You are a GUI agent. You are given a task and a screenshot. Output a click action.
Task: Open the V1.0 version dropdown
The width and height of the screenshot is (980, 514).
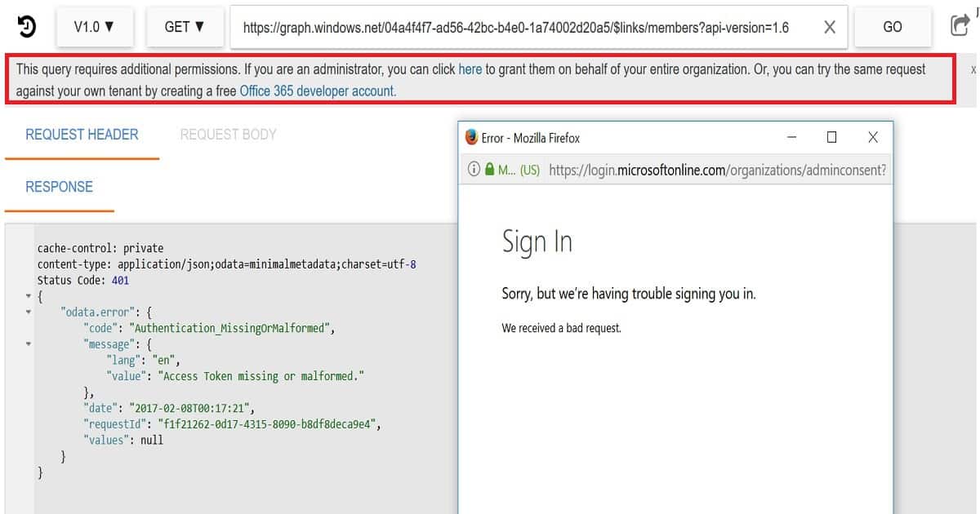click(x=94, y=27)
